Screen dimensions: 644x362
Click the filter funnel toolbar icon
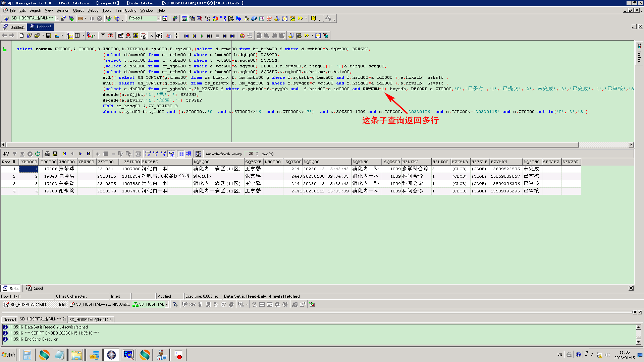pyautogui.click(x=103, y=36)
